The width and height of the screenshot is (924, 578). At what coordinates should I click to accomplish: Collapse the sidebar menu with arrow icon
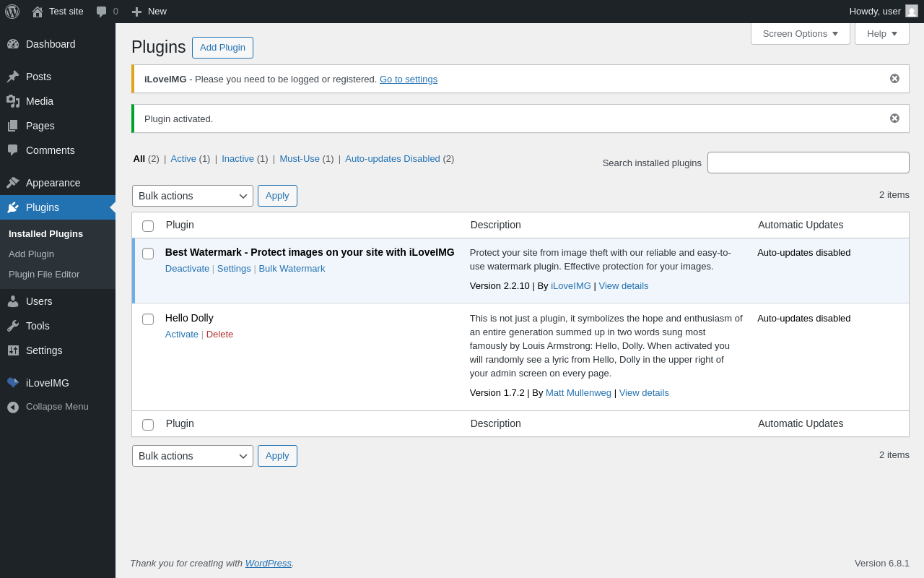[13, 407]
